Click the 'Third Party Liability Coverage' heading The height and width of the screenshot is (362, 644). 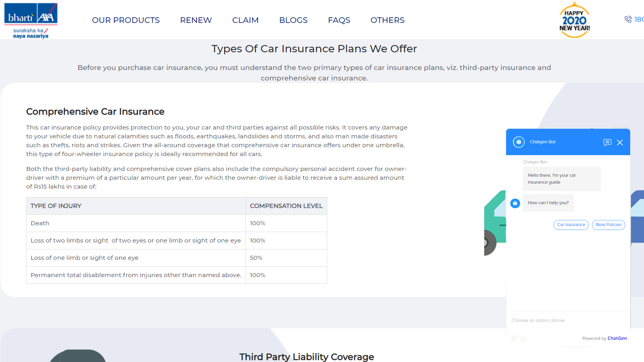(307, 357)
